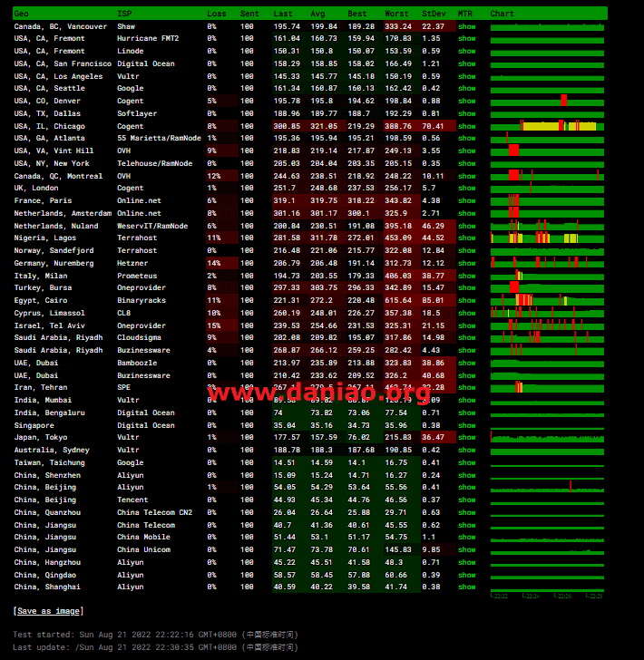644x660 pixels.
Task: Show MTR for San Francisco Digital Ocean
Action: 467,63
